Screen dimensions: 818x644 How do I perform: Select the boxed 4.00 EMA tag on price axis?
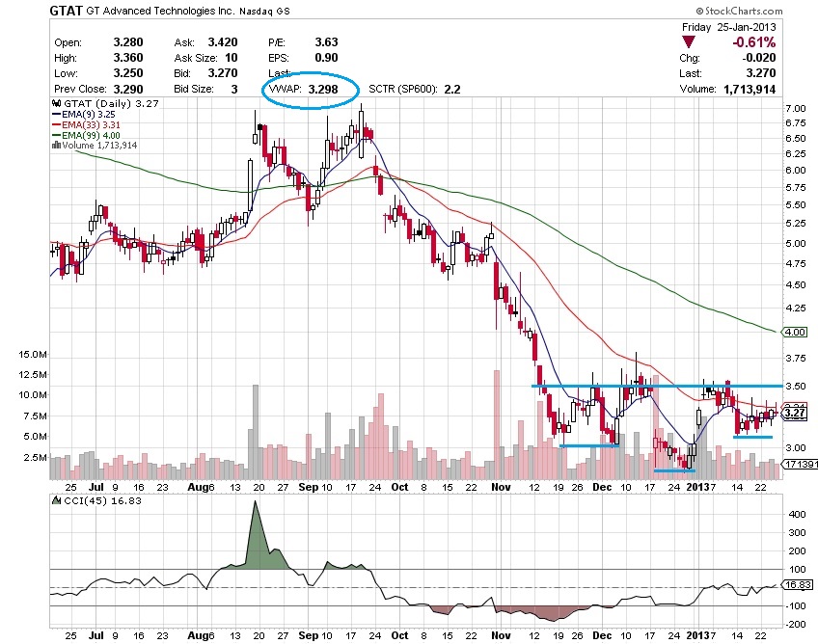click(x=794, y=333)
